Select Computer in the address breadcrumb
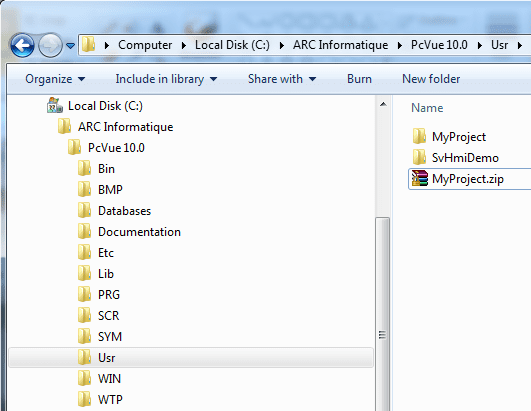Viewport: 531px width, 411px height. [x=145, y=45]
